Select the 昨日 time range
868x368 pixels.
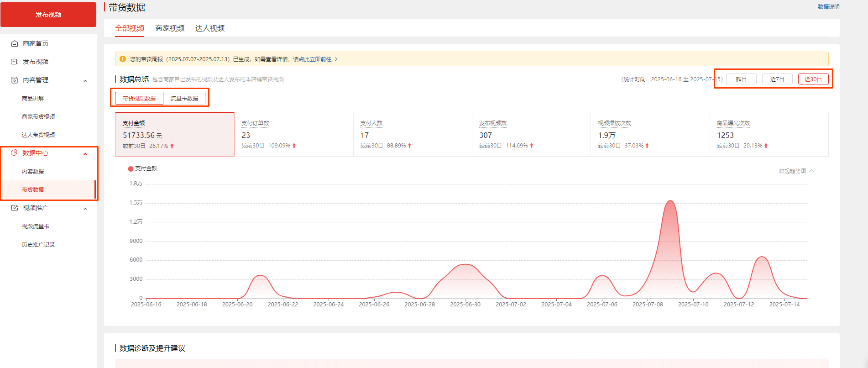point(741,79)
